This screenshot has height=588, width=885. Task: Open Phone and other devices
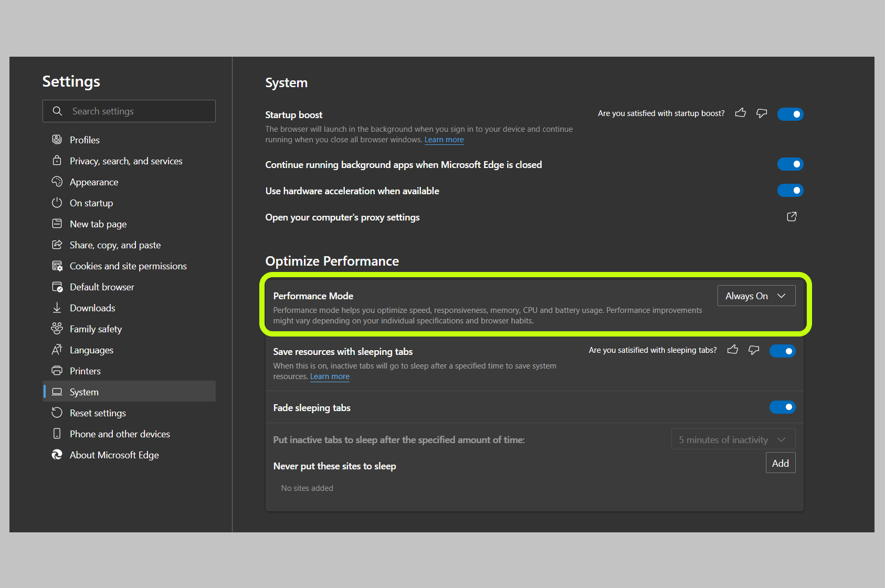tap(129, 434)
